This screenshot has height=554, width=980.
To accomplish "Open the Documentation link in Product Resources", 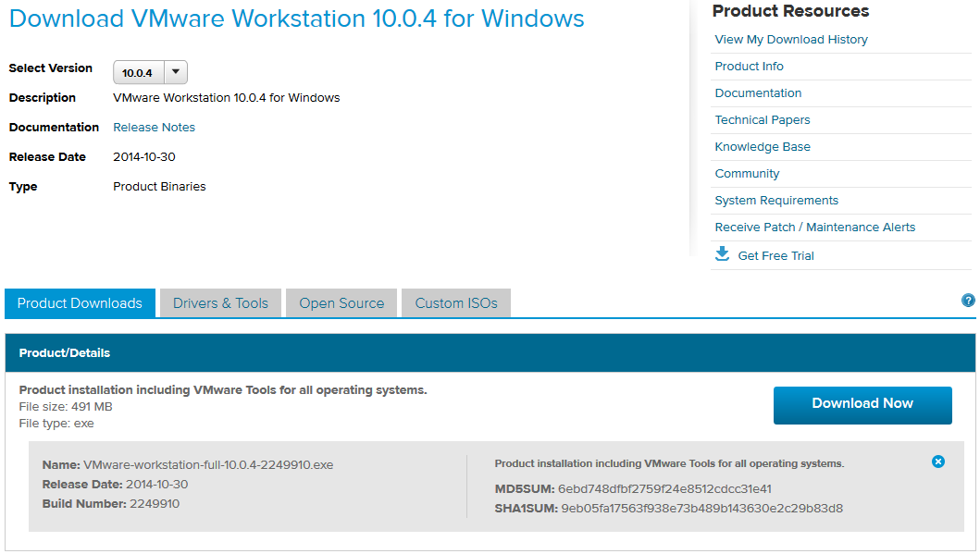I will [758, 93].
